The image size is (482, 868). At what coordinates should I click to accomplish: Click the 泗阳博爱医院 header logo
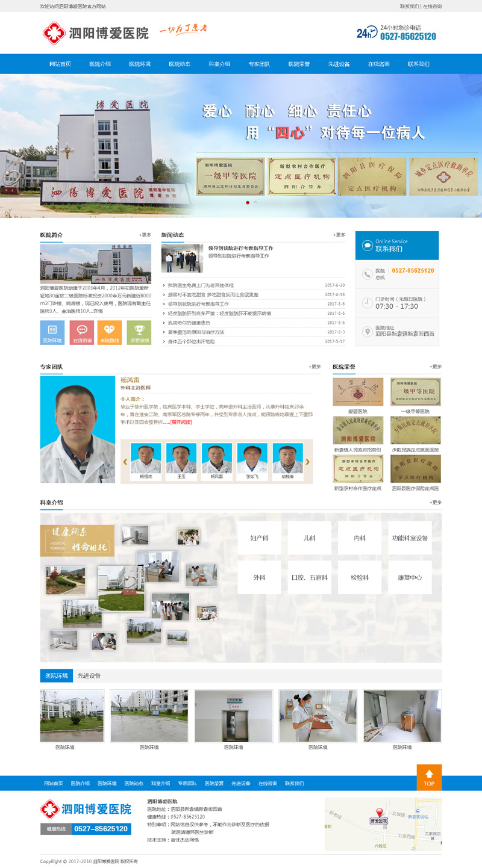96,33
